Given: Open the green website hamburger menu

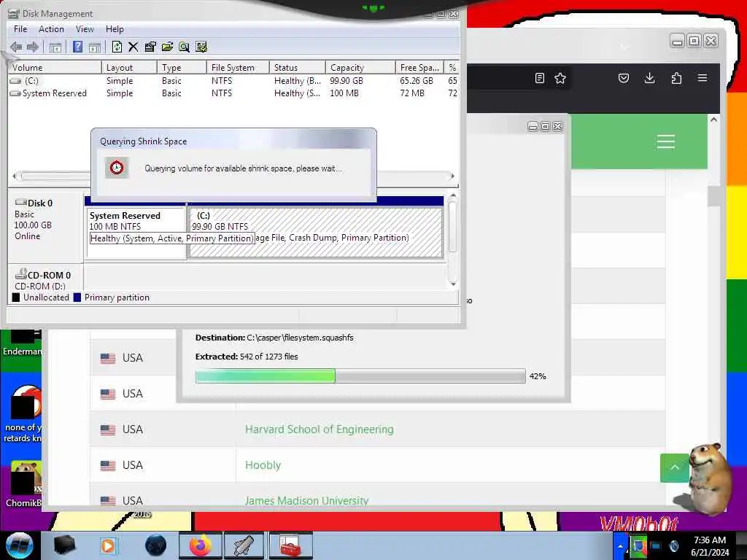Looking at the screenshot, I should (665, 141).
